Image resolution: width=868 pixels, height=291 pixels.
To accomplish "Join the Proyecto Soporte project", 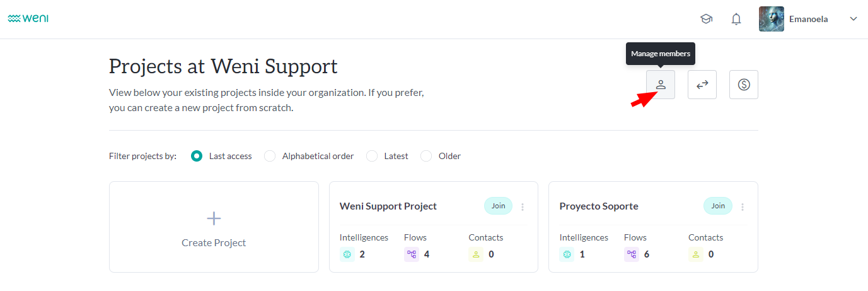I will click(718, 206).
